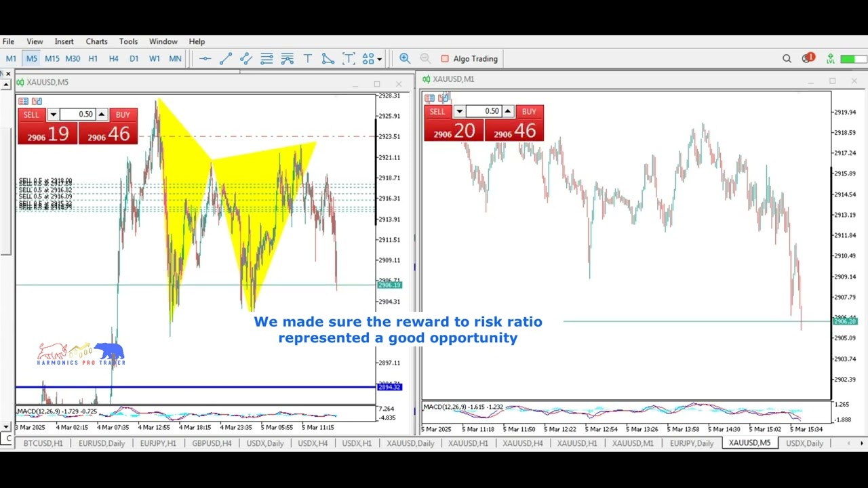Open the graphical objects shapes palette

pos(368,59)
